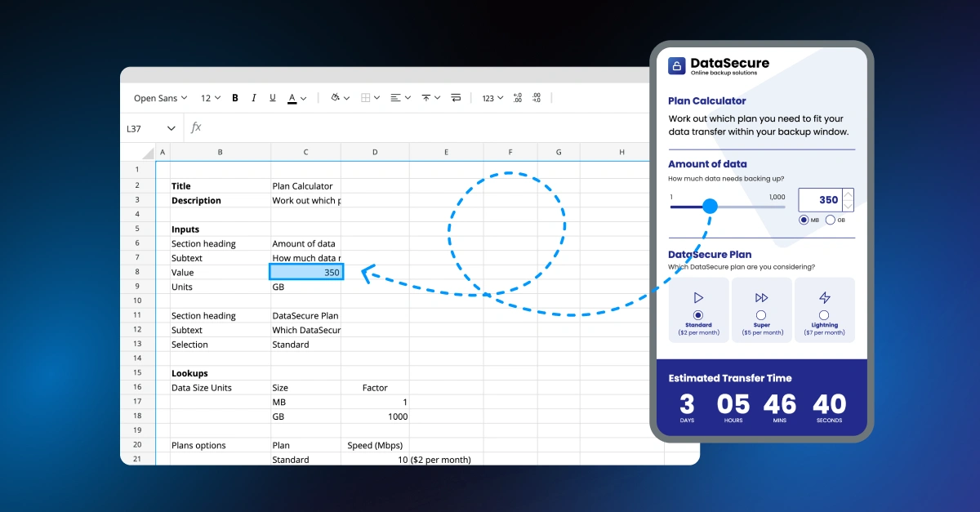980x512 pixels.
Task: Click the 'Inputs' heading cell
Action: tap(220, 229)
